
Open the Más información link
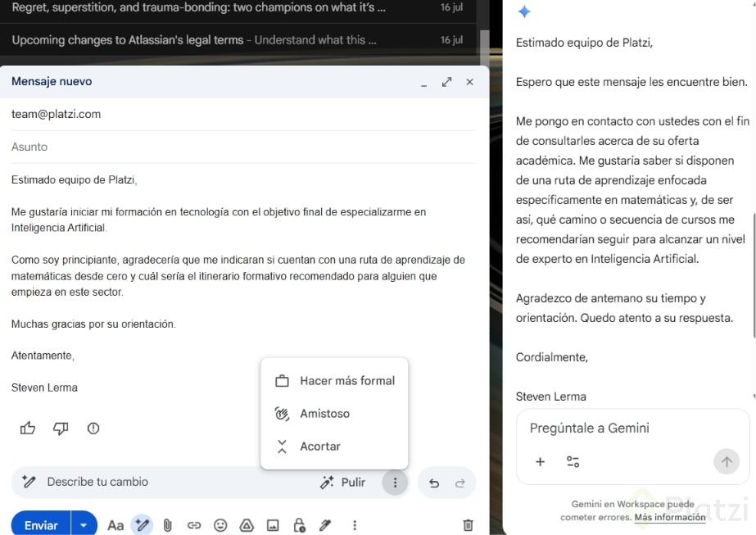pos(670,517)
